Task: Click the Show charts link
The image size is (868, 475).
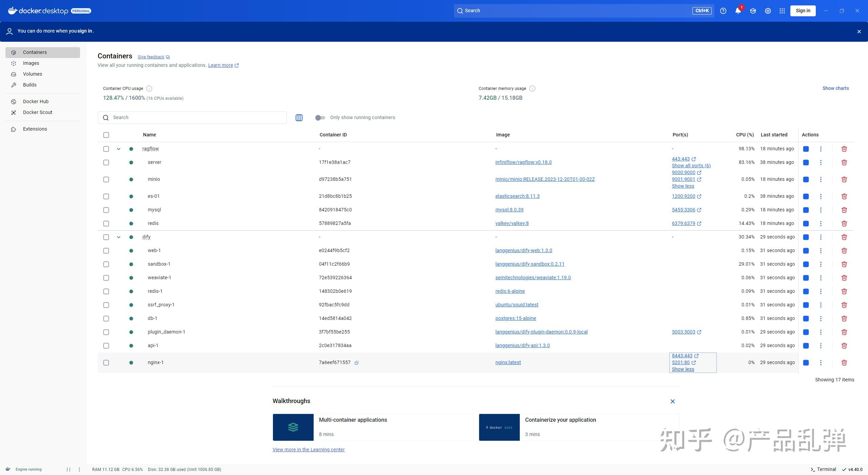Action: (x=835, y=88)
